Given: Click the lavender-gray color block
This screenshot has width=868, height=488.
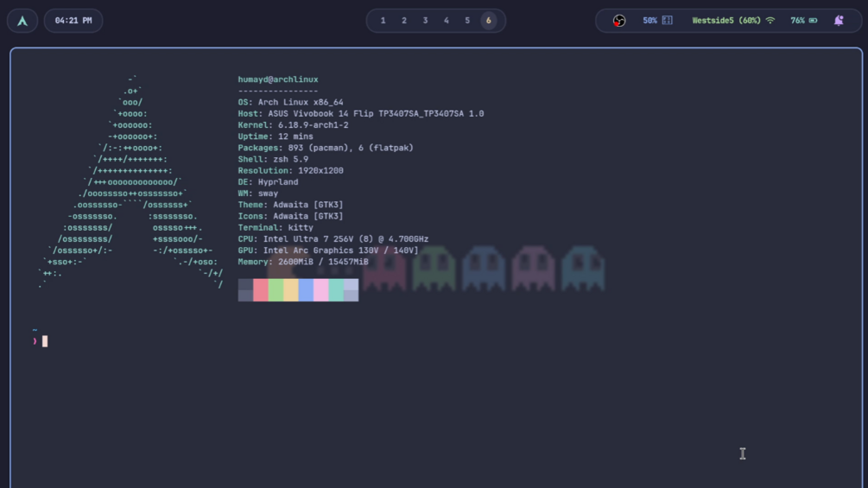Looking at the screenshot, I should click(x=351, y=290).
